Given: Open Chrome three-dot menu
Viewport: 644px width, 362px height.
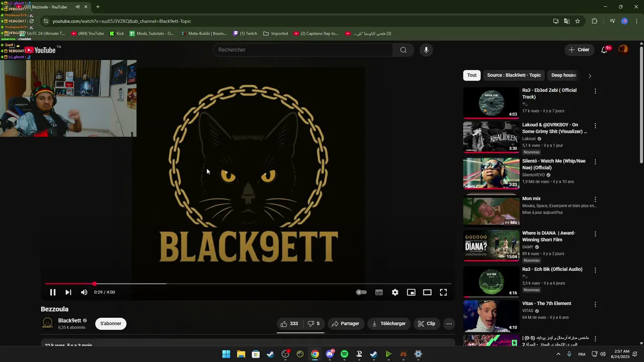Looking at the screenshot, I should point(637,21).
